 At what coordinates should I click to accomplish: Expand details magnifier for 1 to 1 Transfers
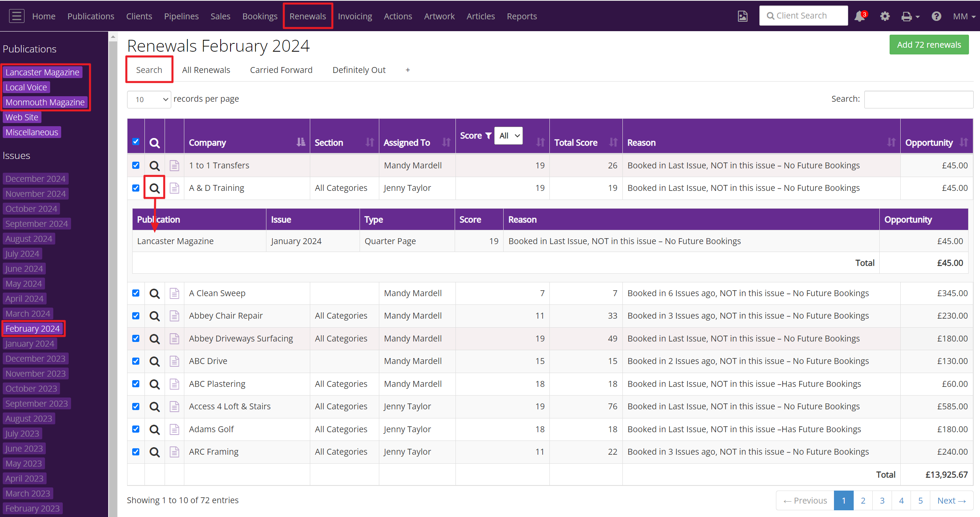tap(155, 166)
